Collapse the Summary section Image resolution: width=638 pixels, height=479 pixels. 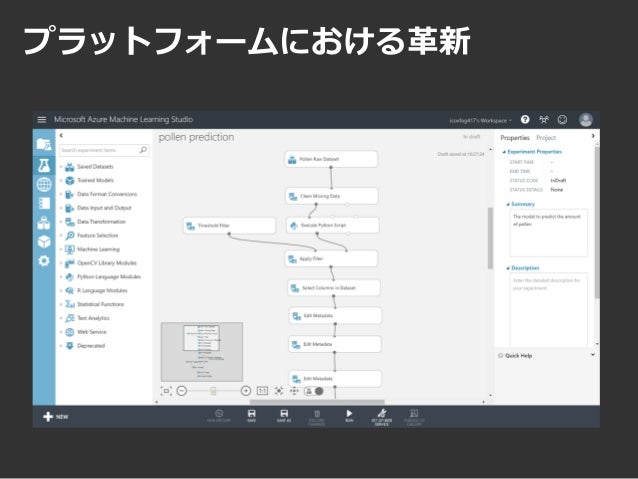click(x=508, y=204)
